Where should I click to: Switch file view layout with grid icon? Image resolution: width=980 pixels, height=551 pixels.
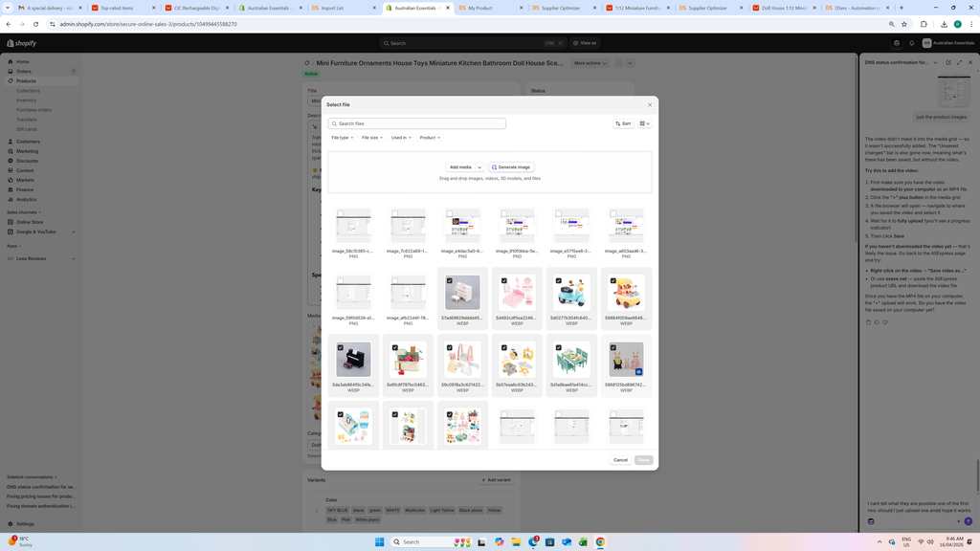point(645,123)
